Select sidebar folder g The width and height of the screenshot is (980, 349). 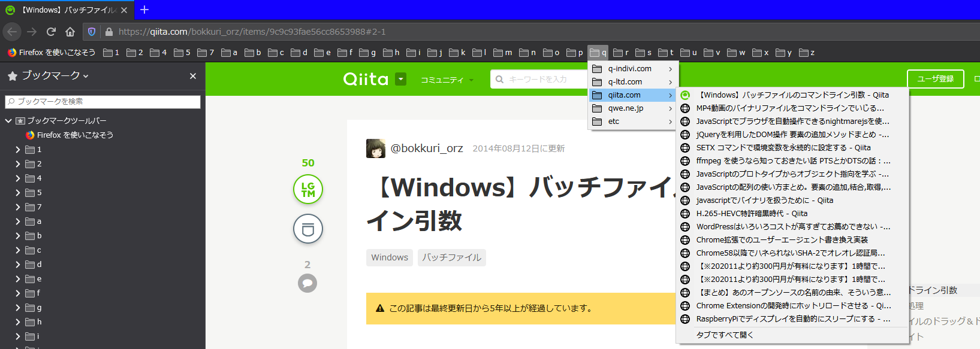(x=34, y=308)
